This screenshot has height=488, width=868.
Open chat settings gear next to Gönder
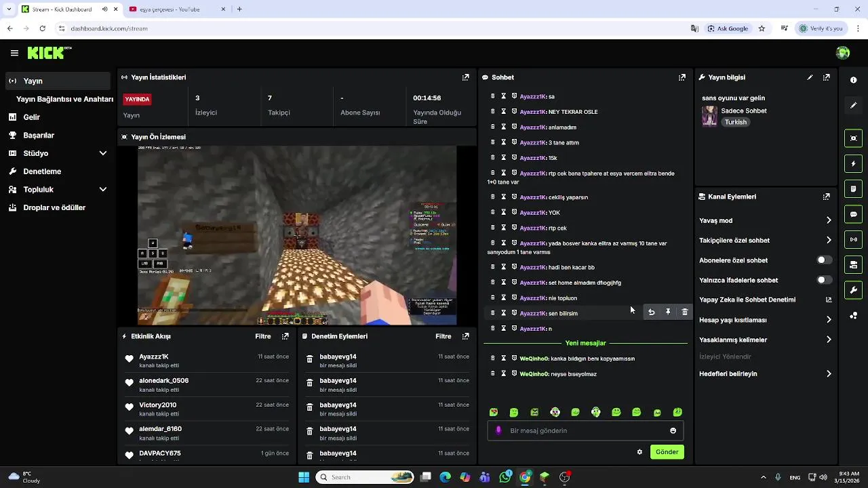tap(639, 452)
